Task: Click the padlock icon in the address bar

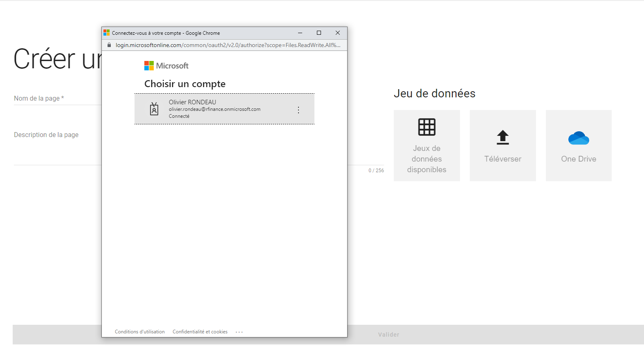Action: (x=109, y=45)
